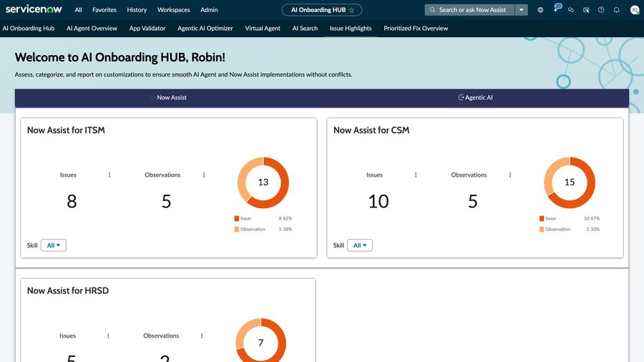The image size is (644, 362).
Task: Switch to AI Search tab
Action: point(305,29)
